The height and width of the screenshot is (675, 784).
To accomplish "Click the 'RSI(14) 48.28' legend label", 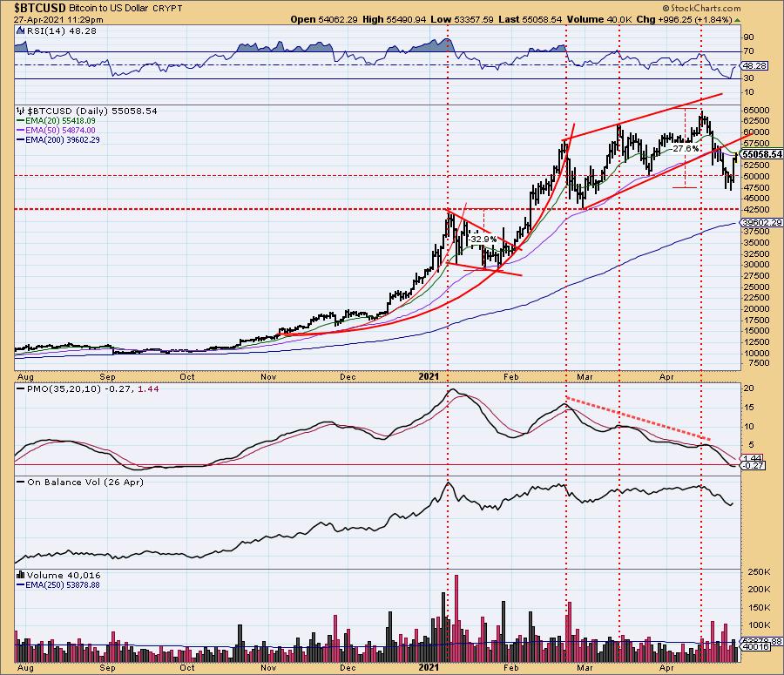I will coord(61,30).
